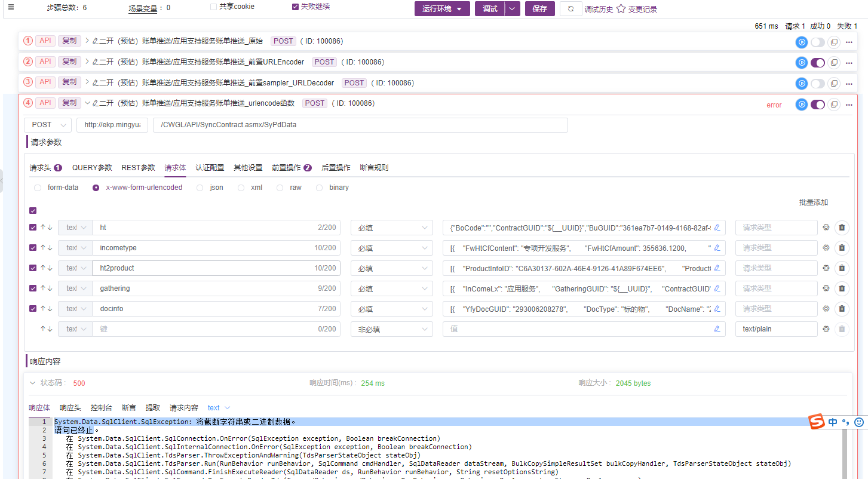Run step 2 with its play icon

click(802, 63)
